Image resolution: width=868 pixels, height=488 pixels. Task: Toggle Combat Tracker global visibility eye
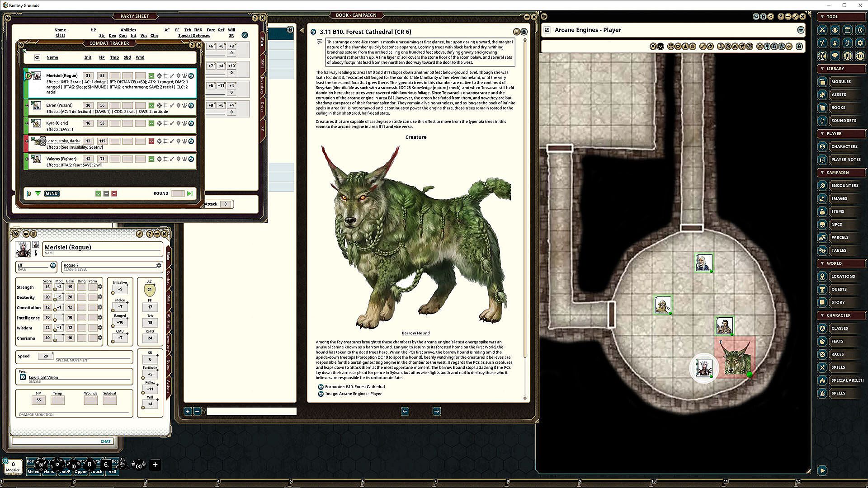pos(37,57)
